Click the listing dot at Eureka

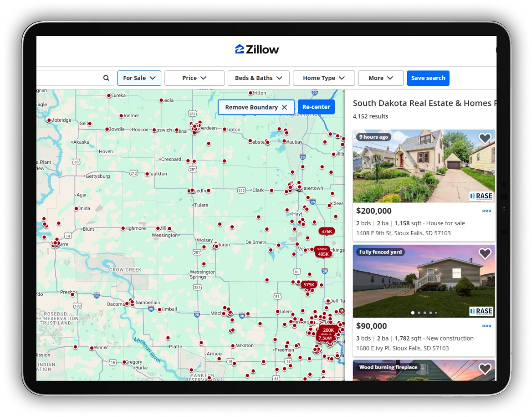click(109, 96)
